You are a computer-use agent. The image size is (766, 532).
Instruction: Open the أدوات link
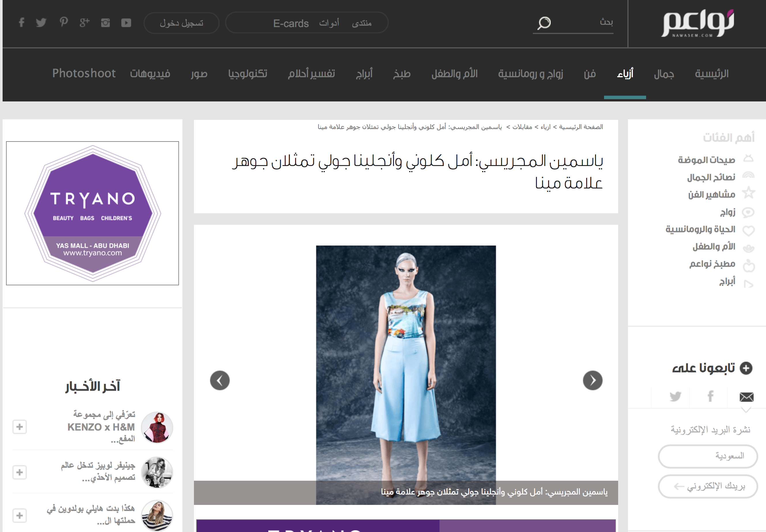point(329,23)
